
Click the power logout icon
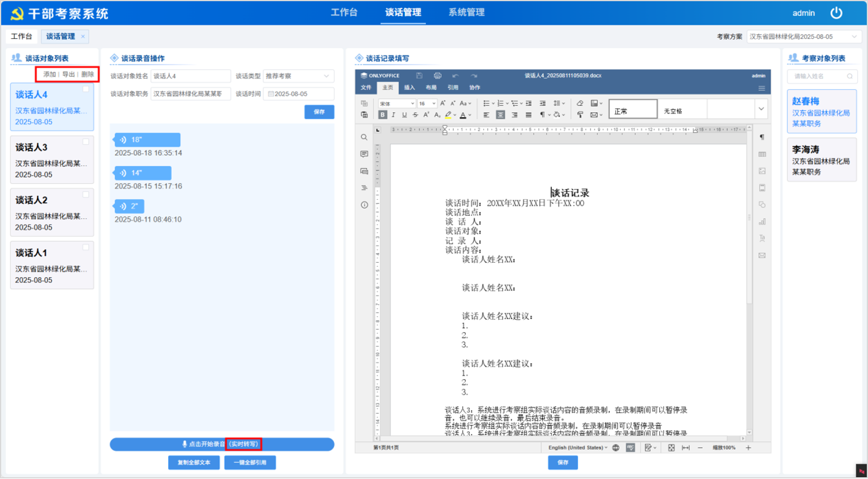click(x=836, y=12)
